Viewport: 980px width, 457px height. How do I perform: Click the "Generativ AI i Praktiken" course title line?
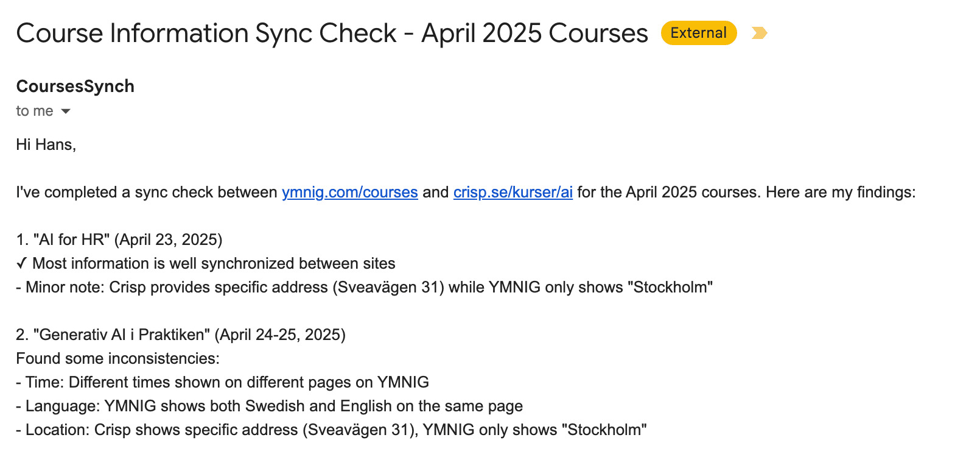(181, 335)
